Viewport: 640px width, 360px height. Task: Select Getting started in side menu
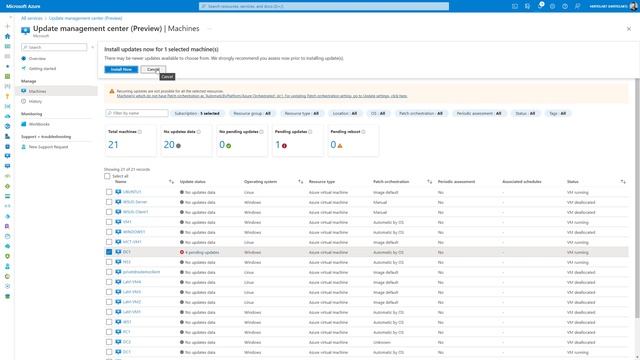pyautogui.click(x=42, y=69)
